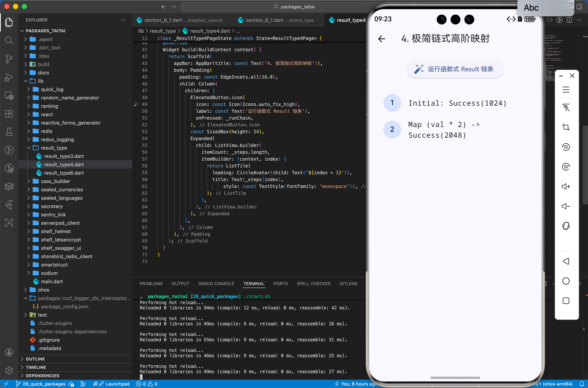The image size is (588, 388).
Task: Toggle the notifications bell in status bar
Action: (582, 384)
